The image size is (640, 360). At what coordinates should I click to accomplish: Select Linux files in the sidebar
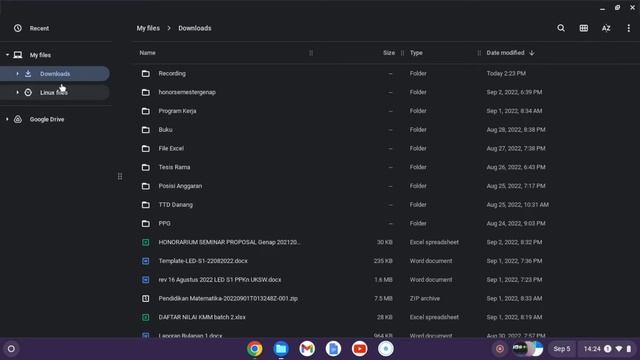pos(55,93)
